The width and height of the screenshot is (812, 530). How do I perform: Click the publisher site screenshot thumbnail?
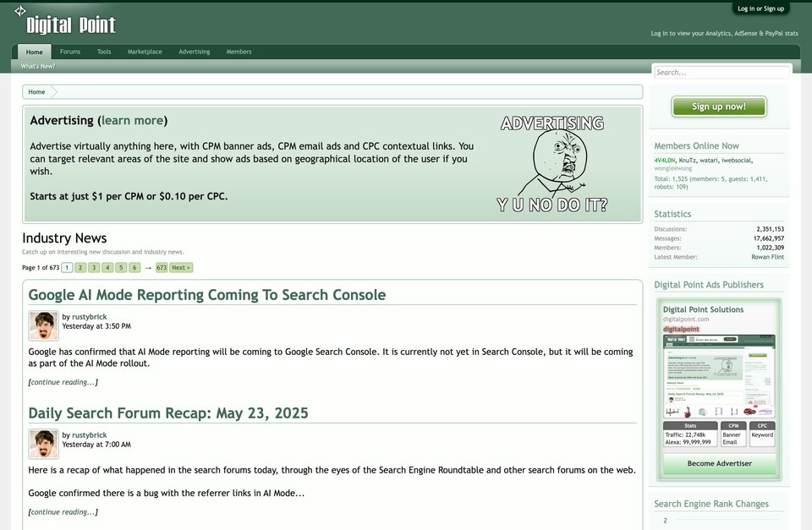tap(719, 376)
